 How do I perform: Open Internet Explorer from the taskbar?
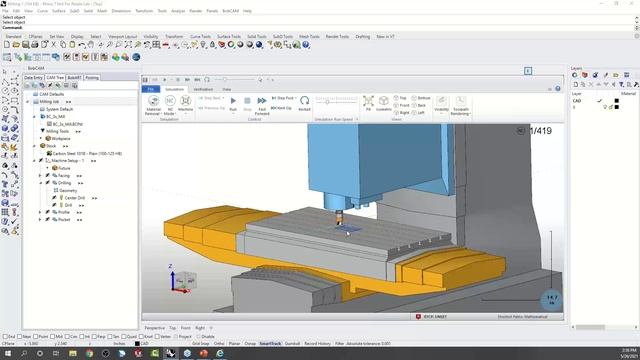220,353
